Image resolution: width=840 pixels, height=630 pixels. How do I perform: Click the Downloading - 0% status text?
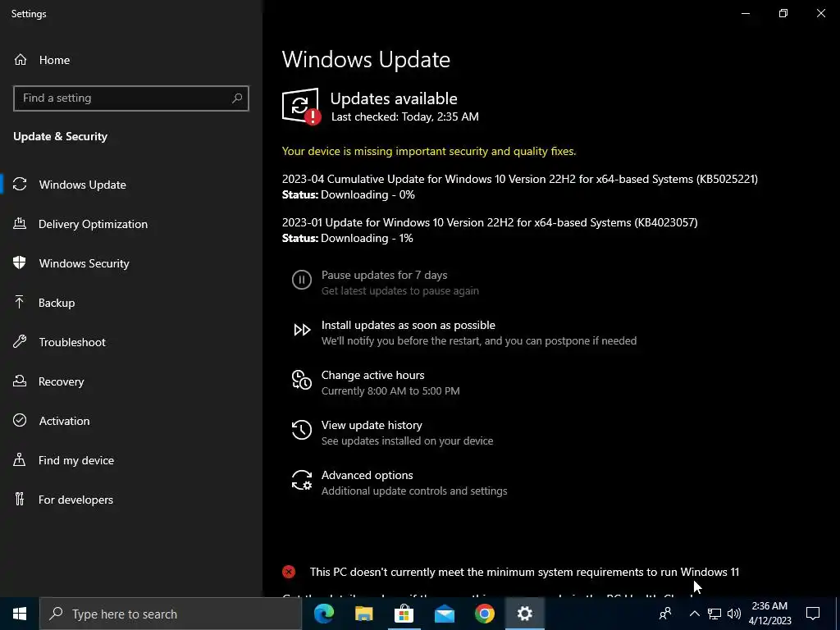pyautogui.click(x=367, y=194)
